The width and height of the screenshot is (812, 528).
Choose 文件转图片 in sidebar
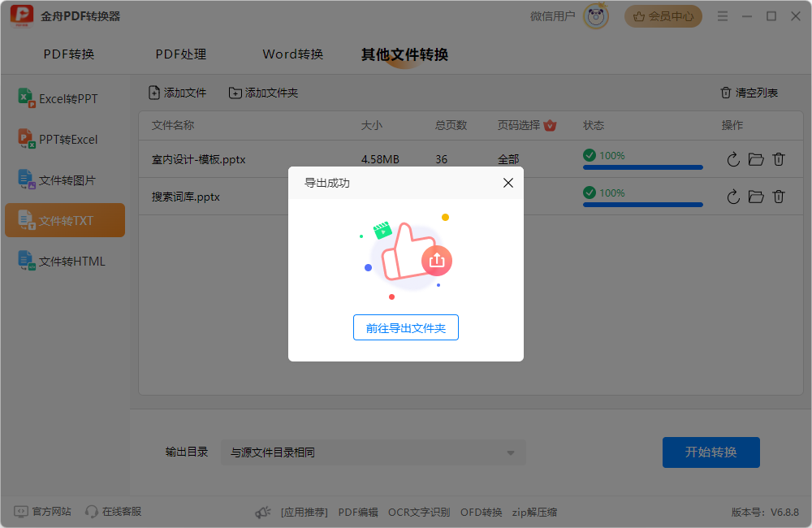tap(65, 180)
